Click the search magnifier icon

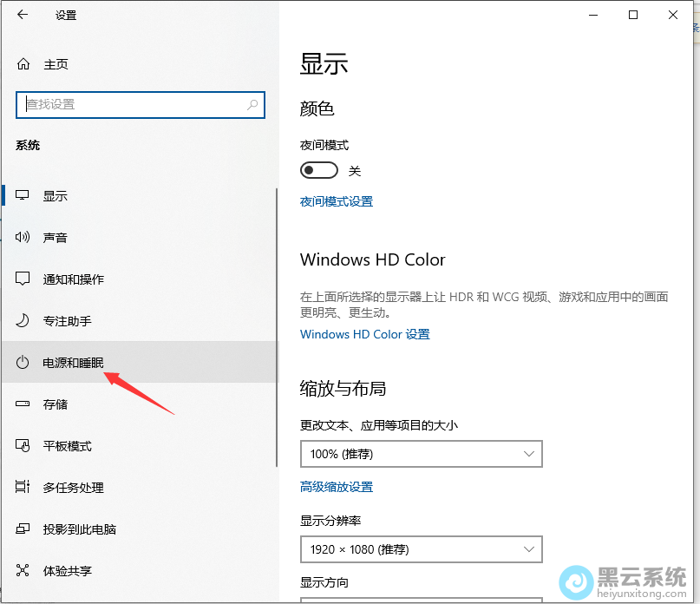(252, 104)
